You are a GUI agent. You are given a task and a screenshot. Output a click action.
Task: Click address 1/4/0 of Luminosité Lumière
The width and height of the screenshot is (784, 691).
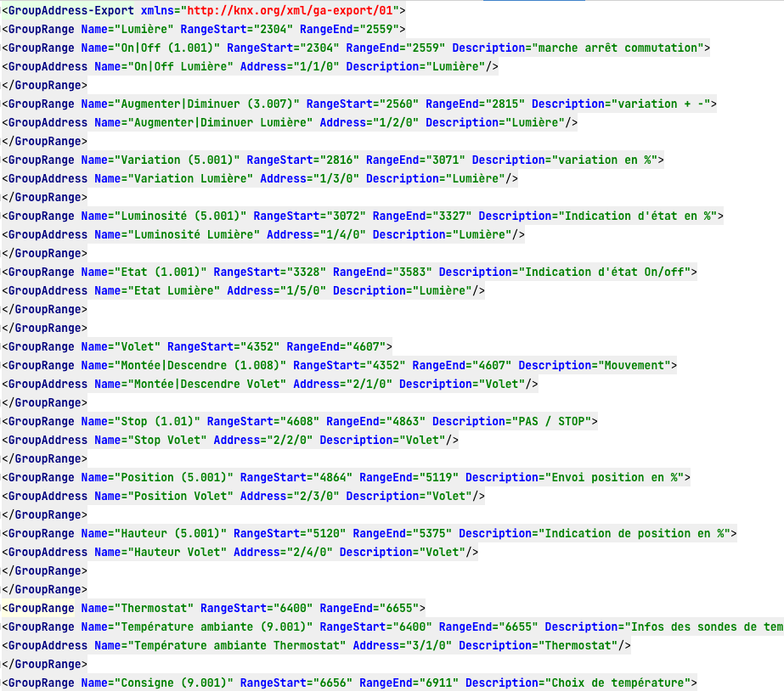pos(340,234)
